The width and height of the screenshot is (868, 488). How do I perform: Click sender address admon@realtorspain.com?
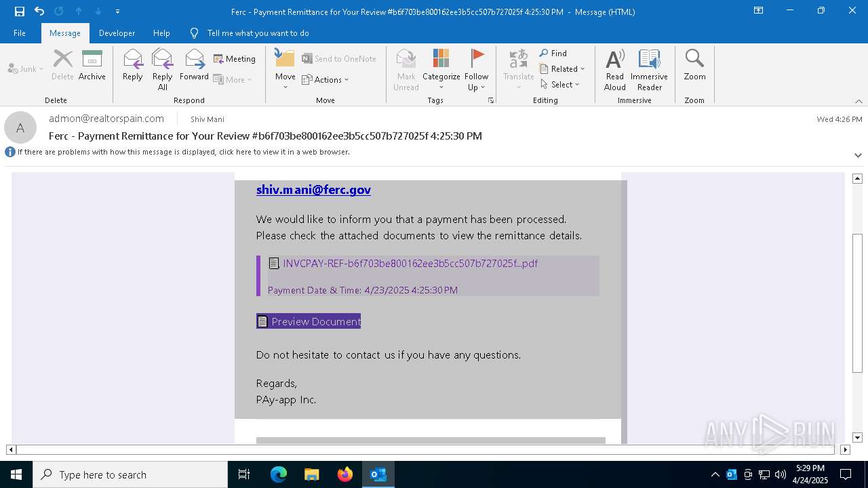coord(106,119)
